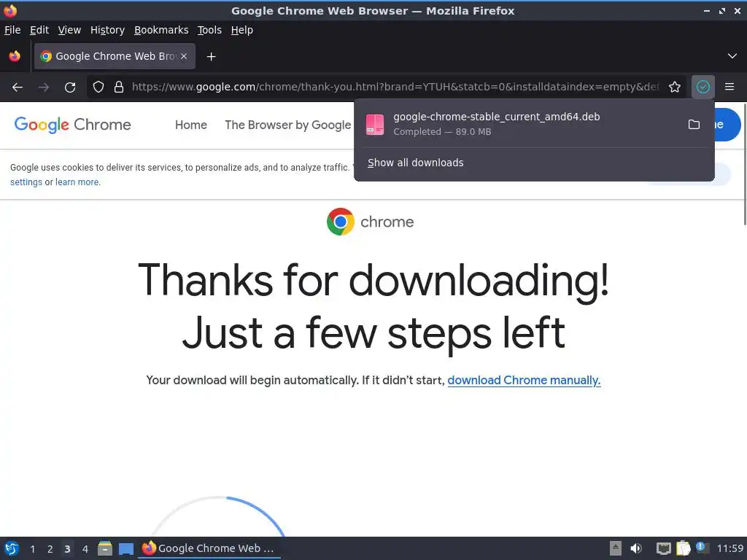Open the Tools menu
Viewport: 747px width, 560px height.
[x=209, y=30]
